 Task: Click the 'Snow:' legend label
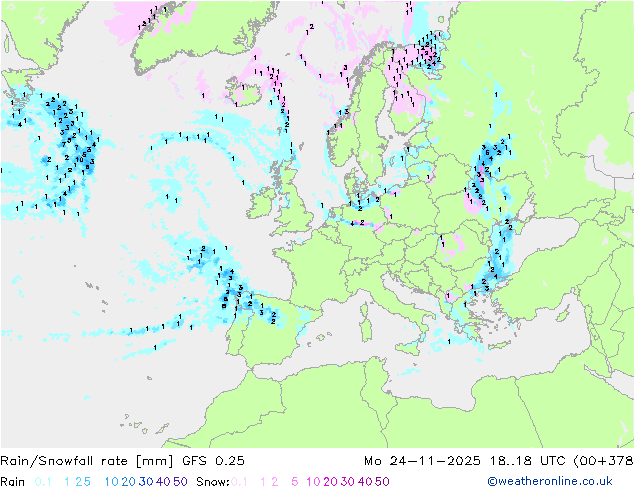(x=213, y=482)
